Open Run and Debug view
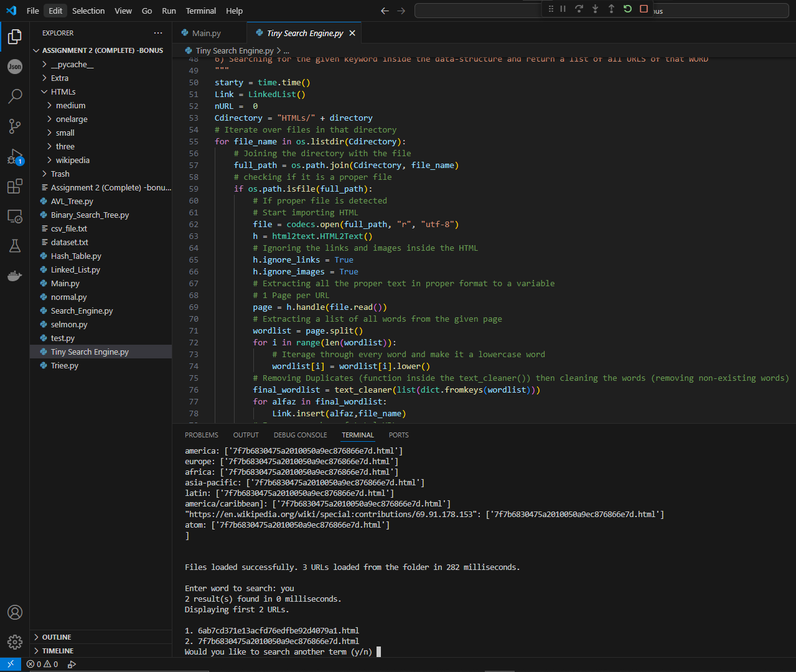The image size is (796, 672). [15, 156]
